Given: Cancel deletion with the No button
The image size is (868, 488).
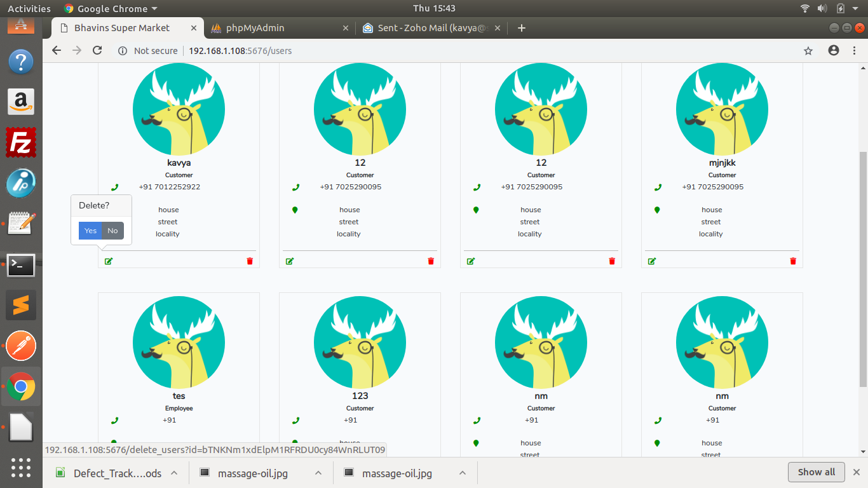Looking at the screenshot, I should [x=112, y=231].
